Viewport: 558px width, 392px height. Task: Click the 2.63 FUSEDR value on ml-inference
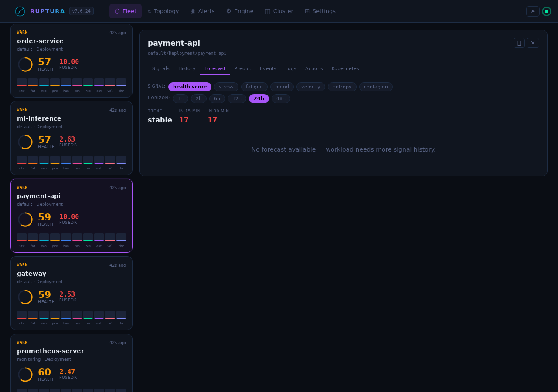click(67, 139)
